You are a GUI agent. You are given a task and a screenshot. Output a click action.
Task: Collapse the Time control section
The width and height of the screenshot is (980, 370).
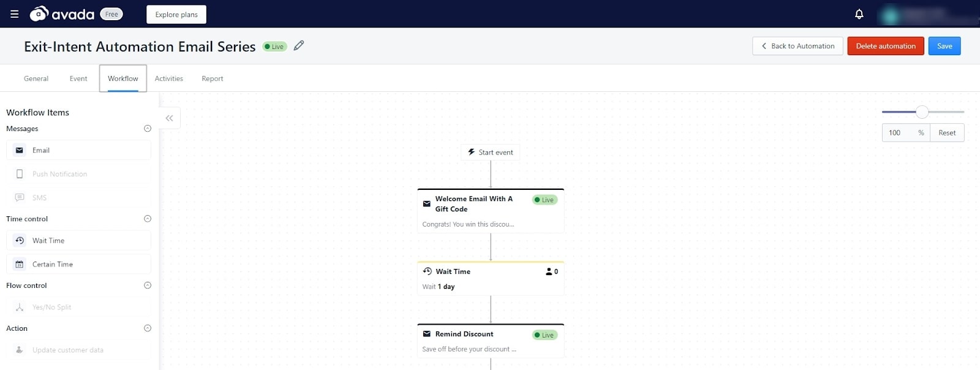(147, 219)
